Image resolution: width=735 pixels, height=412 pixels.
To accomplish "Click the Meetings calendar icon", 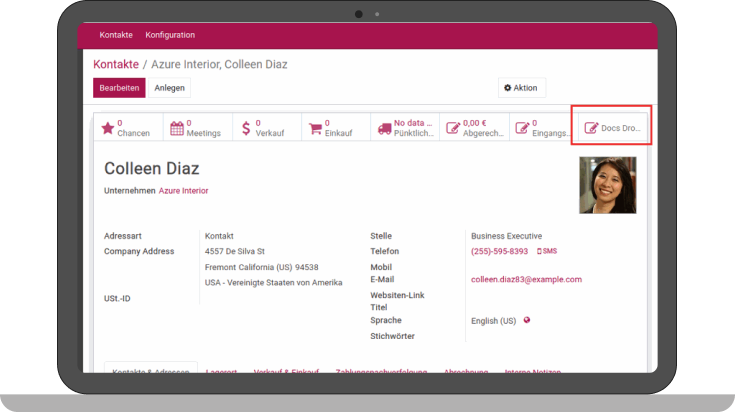I will pos(178,128).
